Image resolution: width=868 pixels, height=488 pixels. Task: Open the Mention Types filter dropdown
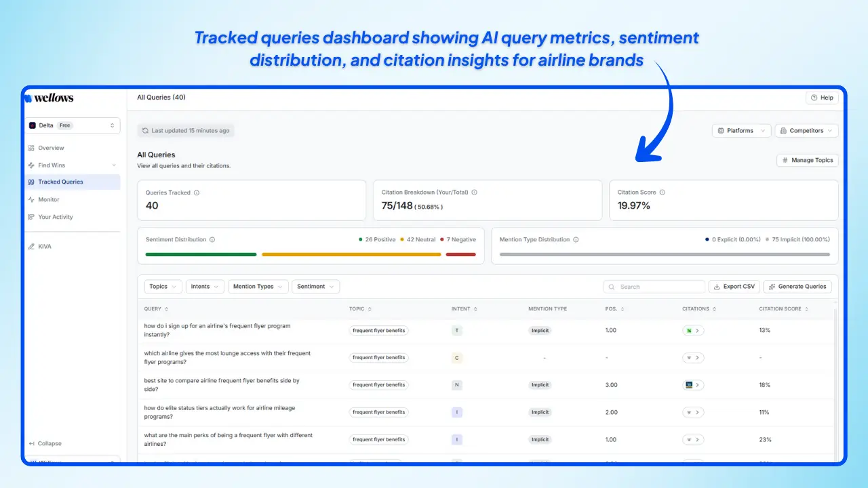(258, 287)
